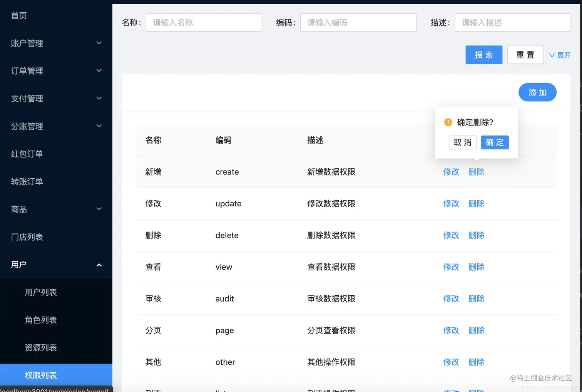Screen dimensions: 582x392
Task: Expand the 支付管理 sidebar menu
Action: pos(56,99)
